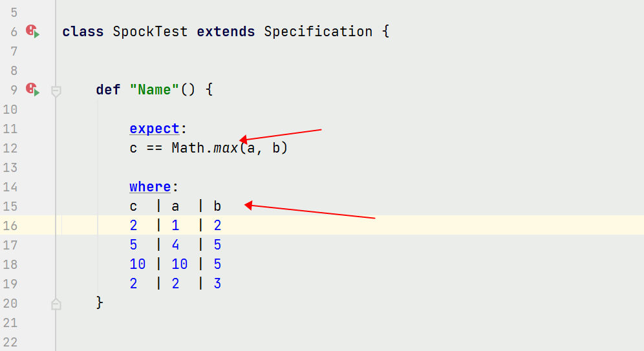Open the where label link

(x=150, y=187)
